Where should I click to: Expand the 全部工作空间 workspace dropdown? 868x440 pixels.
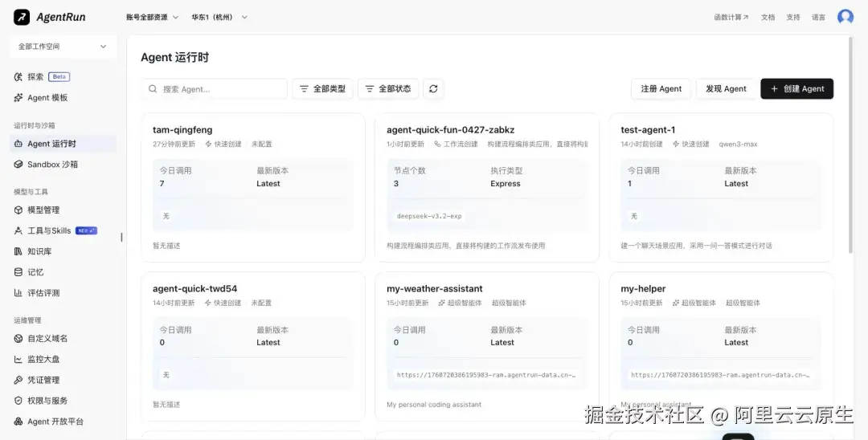pos(63,47)
